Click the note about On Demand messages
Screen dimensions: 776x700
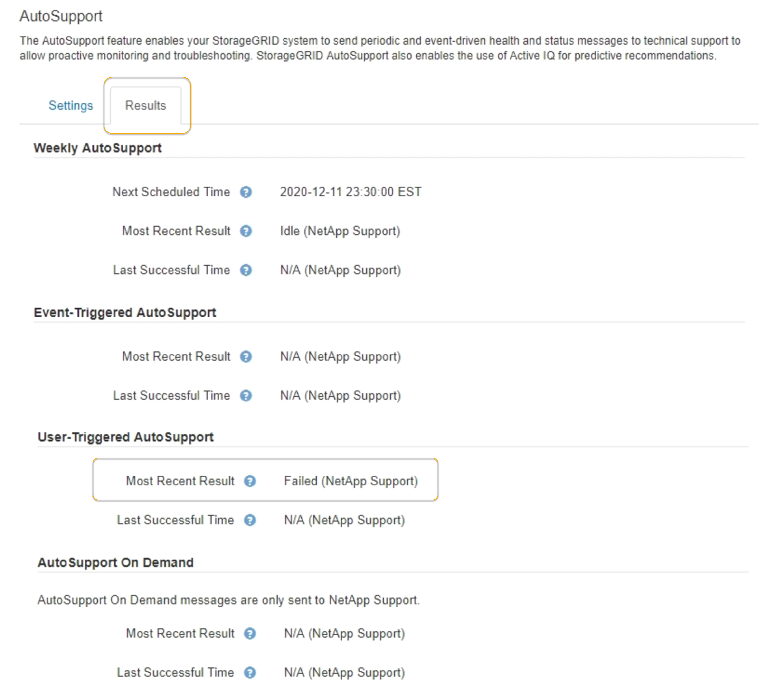click(x=228, y=600)
